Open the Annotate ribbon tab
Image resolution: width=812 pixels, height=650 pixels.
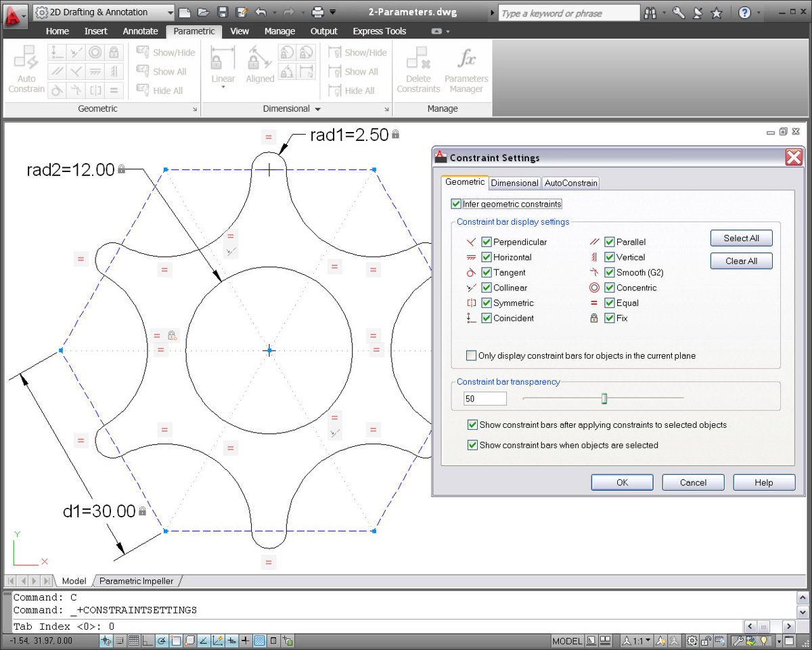coord(140,31)
